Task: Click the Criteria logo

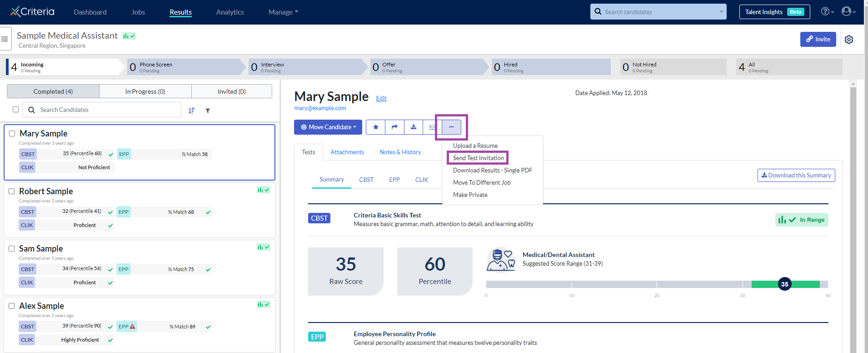Action: 32,12
